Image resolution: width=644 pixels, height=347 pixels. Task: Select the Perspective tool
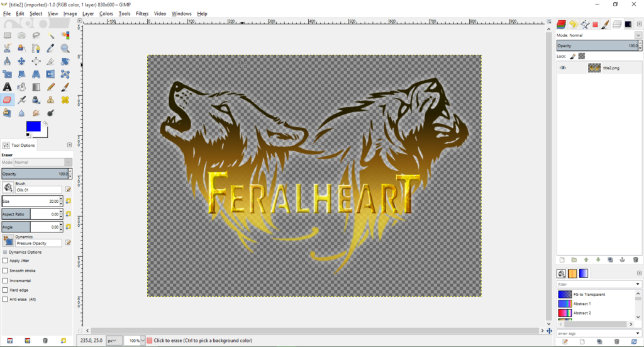(36, 74)
